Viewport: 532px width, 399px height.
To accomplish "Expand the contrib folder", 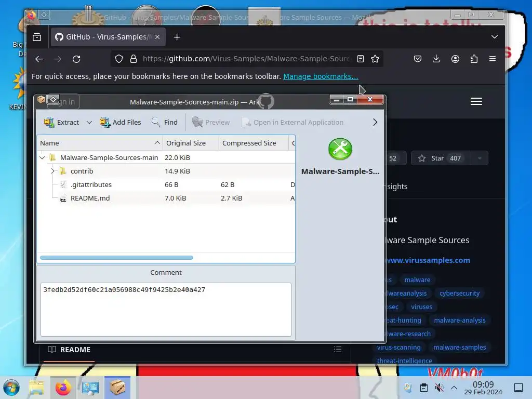I will click(x=52, y=171).
